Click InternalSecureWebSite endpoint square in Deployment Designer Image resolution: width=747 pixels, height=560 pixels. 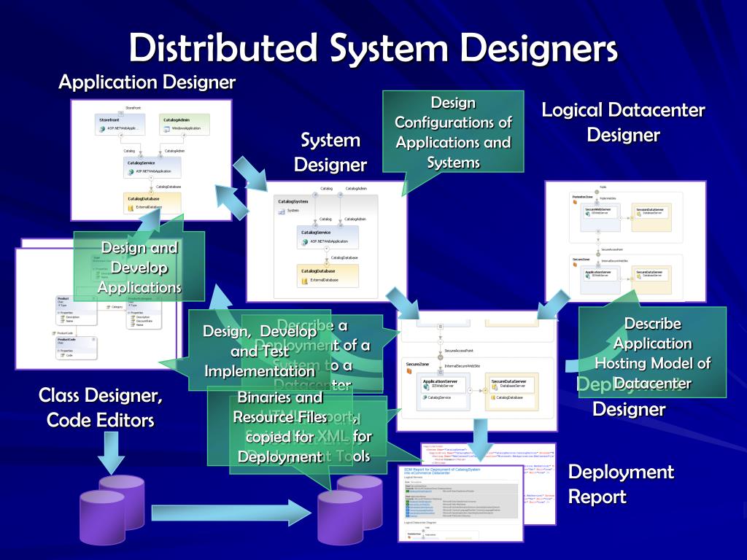[440, 373]
